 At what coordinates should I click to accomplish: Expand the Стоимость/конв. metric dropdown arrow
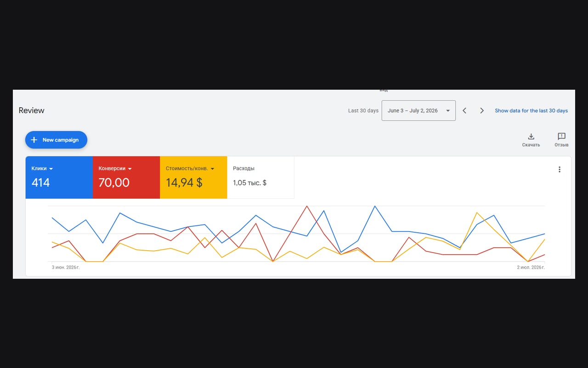click(212, 169)
